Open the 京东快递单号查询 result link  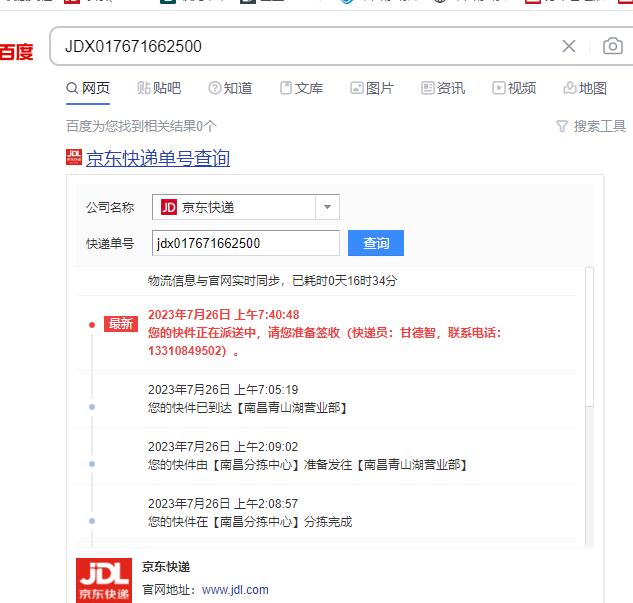tap(158, 158)
